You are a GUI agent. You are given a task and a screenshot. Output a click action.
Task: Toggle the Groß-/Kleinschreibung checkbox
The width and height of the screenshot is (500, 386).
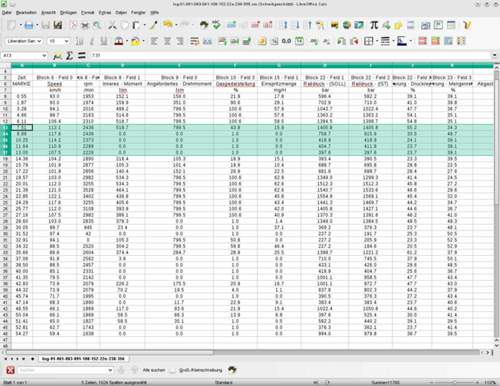coord(173,370)
